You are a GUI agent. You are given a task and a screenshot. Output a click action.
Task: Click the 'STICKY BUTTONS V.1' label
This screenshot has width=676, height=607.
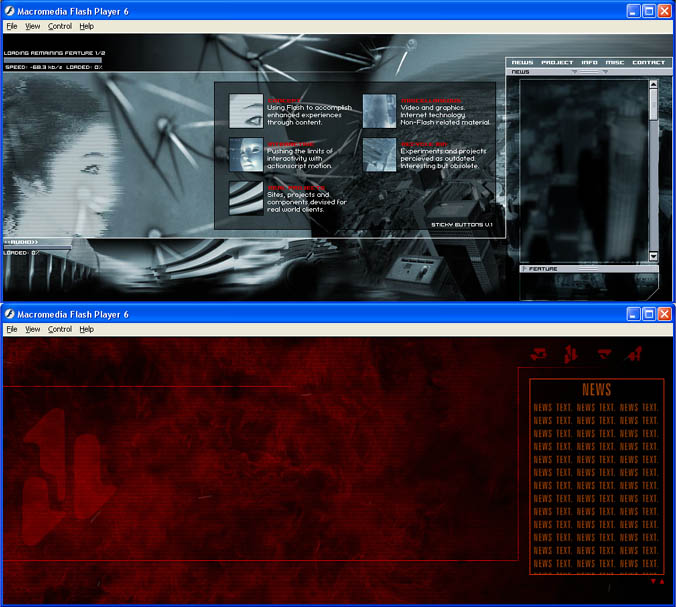[462, 225]
